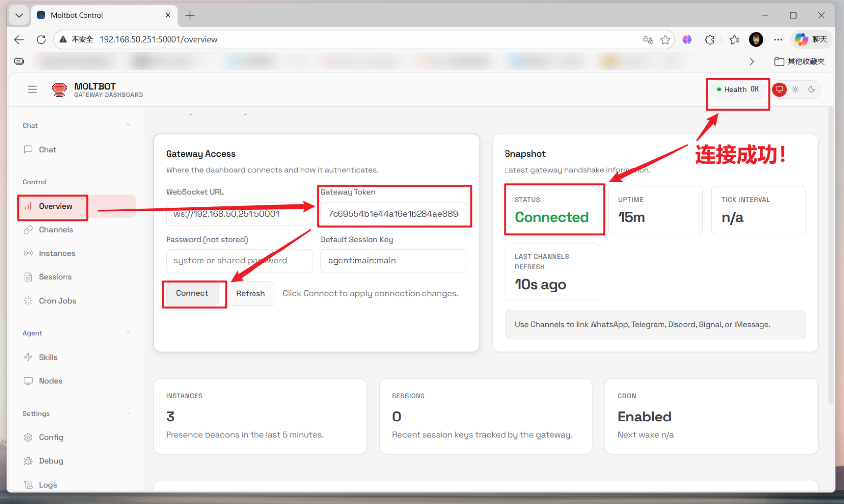Click the far-left bookmarks bar icon
The image size is (844, 504).
[x=19, y=61]
